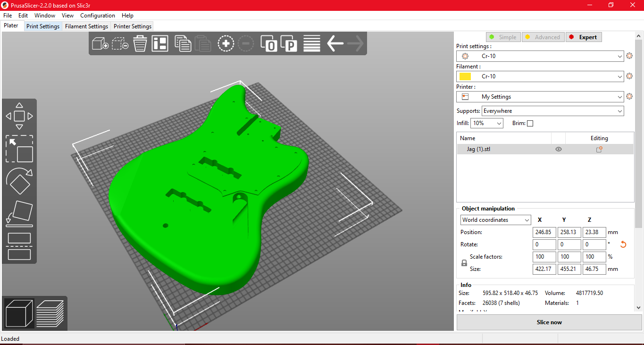Open the Printer preset dropdown
The width and height of the screenshot is (644, 345).
point(540,97)
